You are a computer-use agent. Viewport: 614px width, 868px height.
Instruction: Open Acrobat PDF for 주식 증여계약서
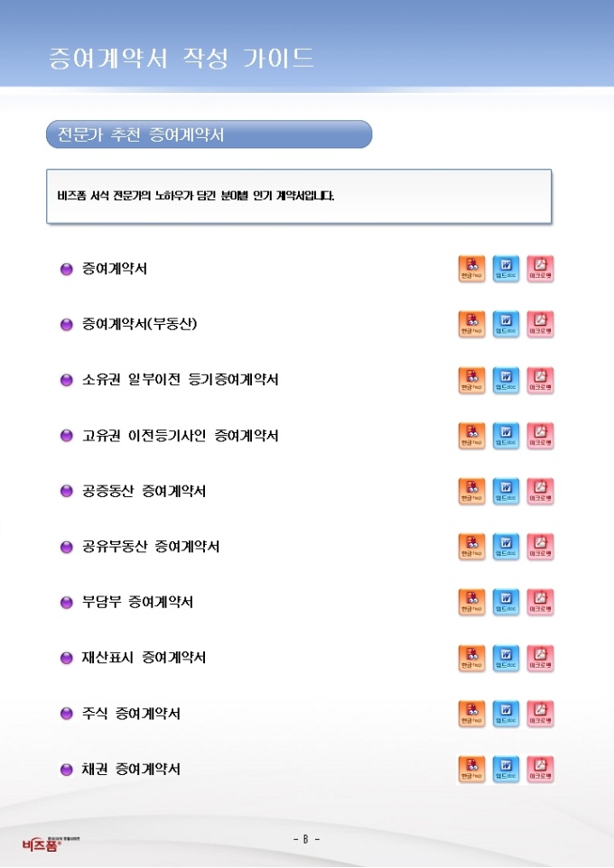click(540, 714)
